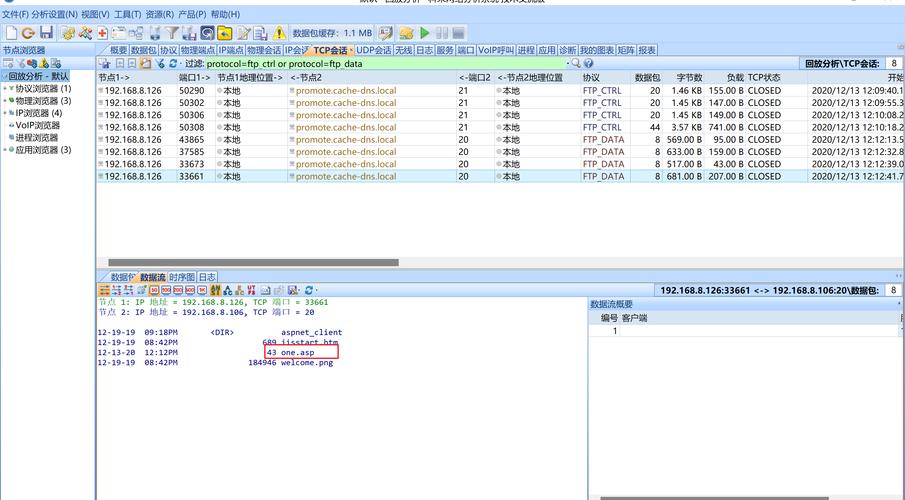Switch to the 时序图 tab in lower pane
Image resolution: width=905 pixels, height=500 pixels.
182,277
